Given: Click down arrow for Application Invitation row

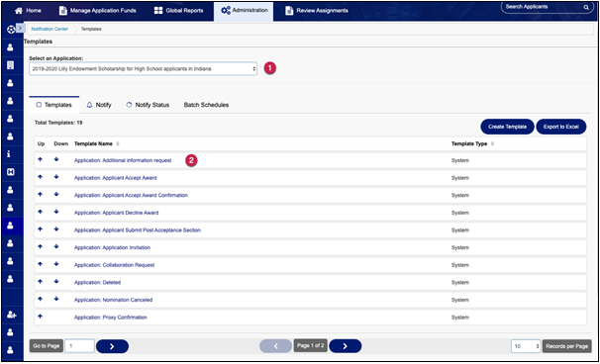Looking at the screenshot, I should click(56, 246).
